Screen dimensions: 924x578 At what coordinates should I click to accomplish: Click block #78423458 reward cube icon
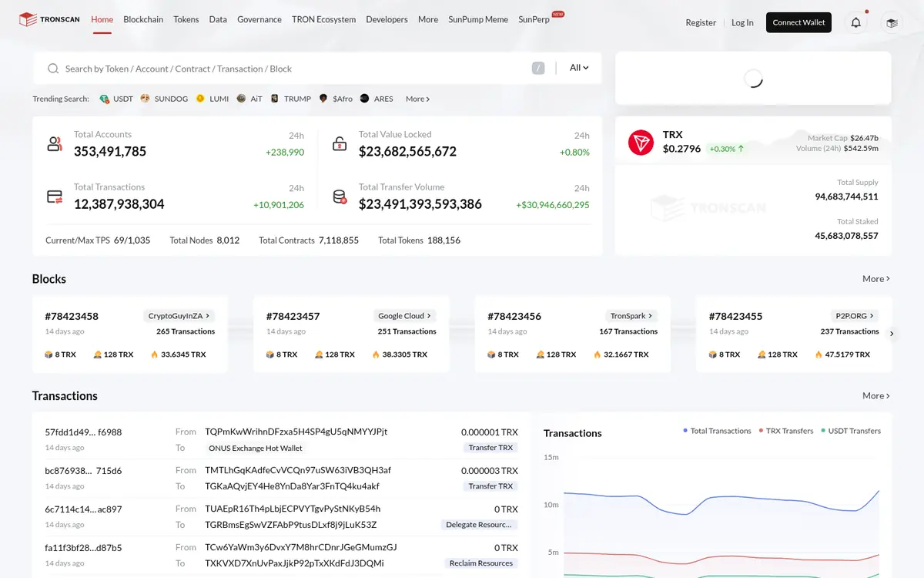tap(49, 355)
